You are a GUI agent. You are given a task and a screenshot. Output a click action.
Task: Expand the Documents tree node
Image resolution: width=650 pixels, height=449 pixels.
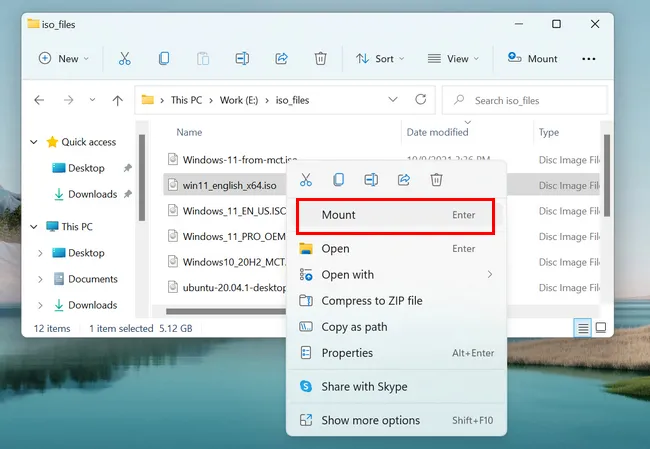pyautogui.click(x=40, y=279)
